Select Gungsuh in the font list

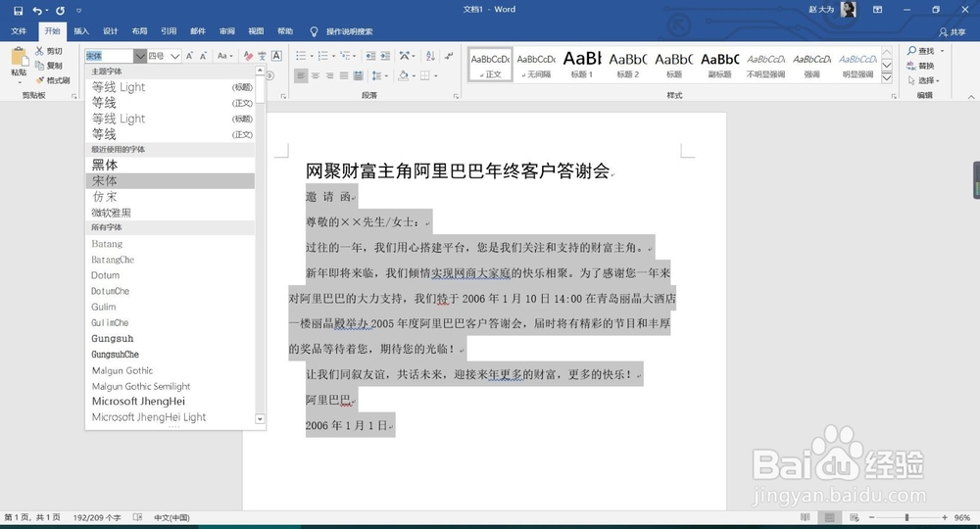(x=170, y=339)
